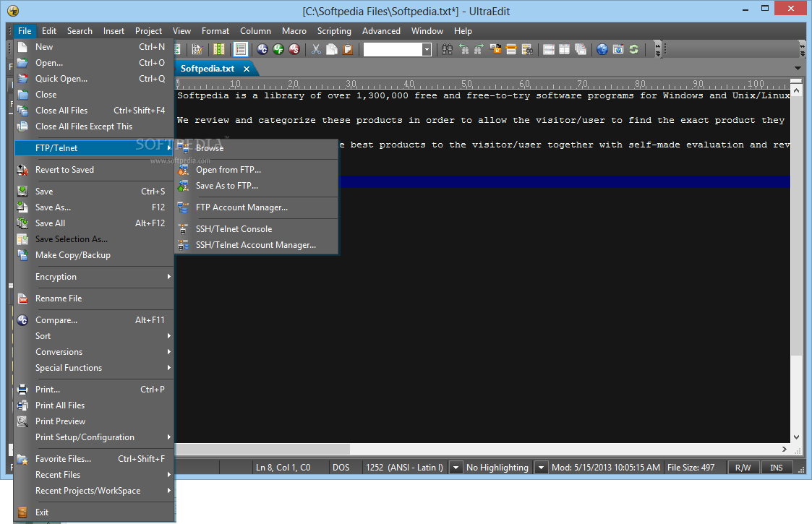
Task: Select Rename File menu entry
Action: pos(94,298)
